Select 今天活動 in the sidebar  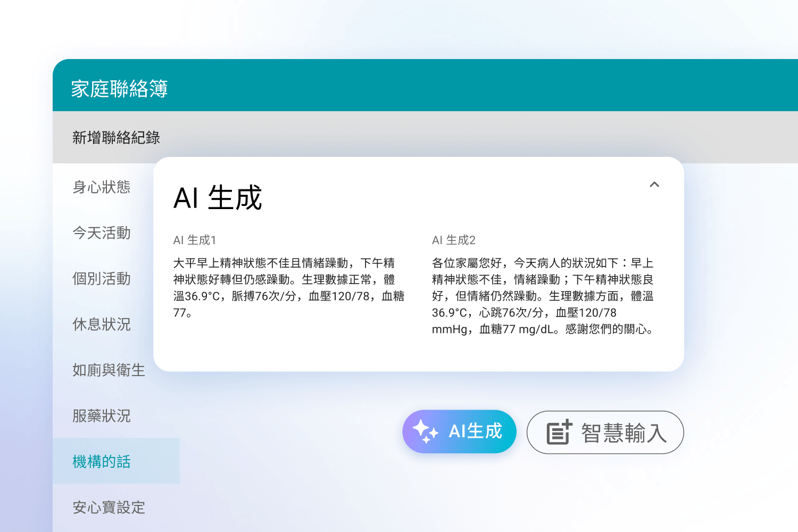point(102,233)
